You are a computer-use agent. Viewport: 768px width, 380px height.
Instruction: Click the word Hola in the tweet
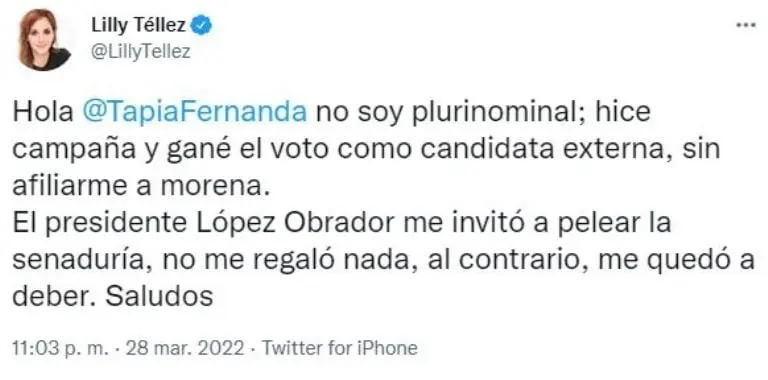[x=43, y=113]
